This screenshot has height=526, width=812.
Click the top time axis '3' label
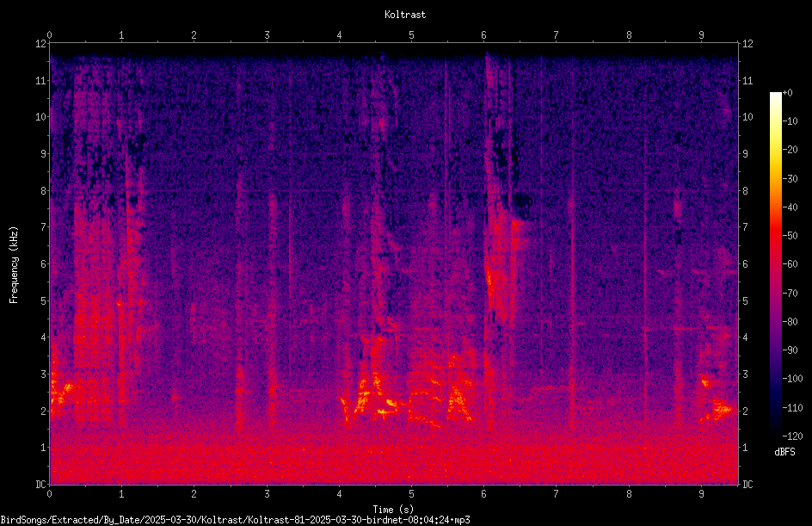coord(267,35)
